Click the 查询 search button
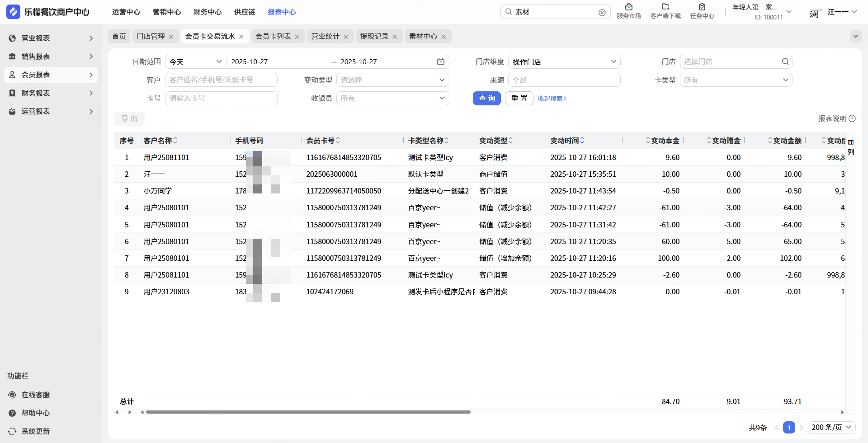 click(486, 98)
